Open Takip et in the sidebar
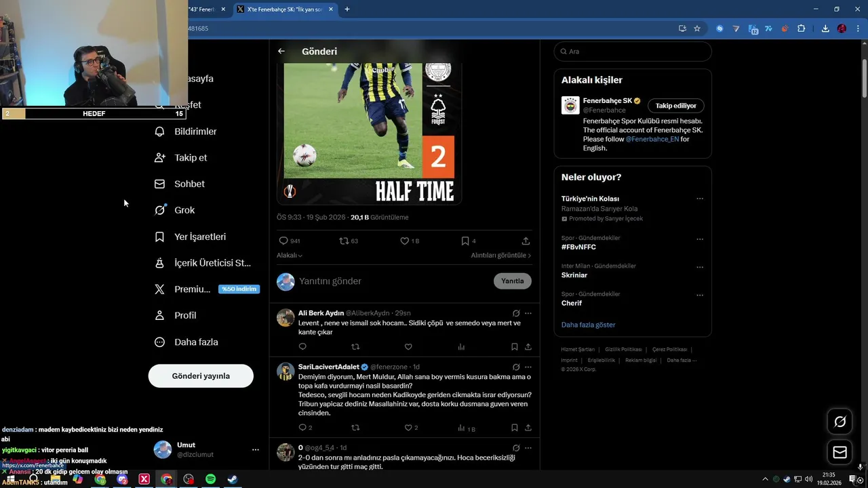This screenshot has height=488, width=868. pyautogui.click(x=181, y=158)
